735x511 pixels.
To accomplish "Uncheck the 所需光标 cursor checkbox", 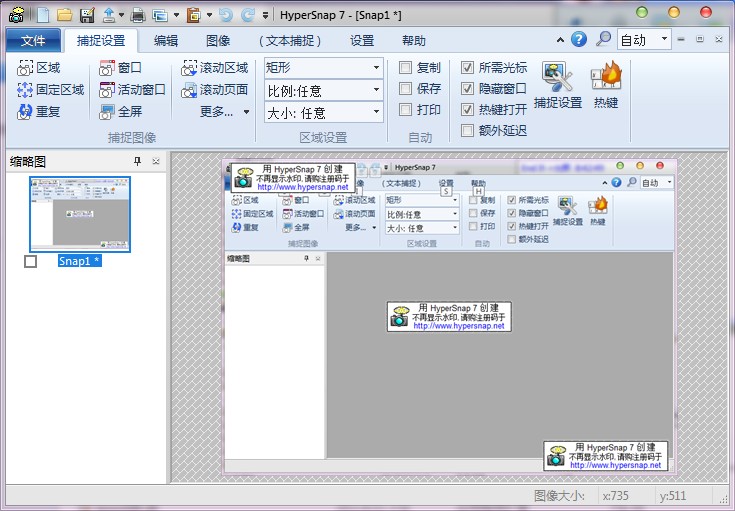I will click(467, 68).
